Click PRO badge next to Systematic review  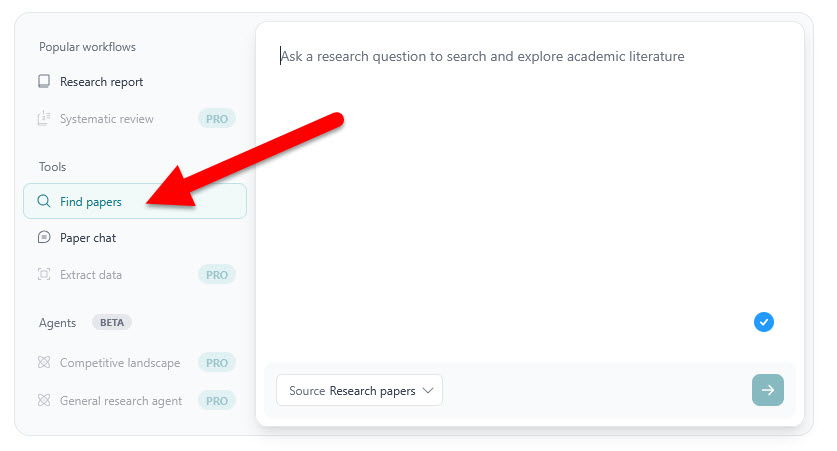pos(217,118)
